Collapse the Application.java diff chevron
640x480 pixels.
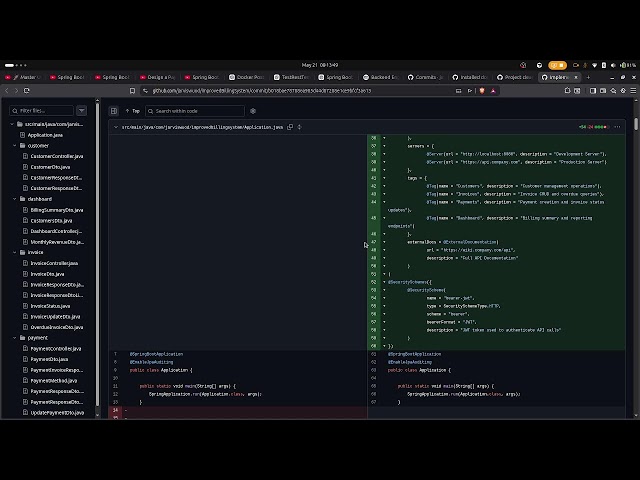pyautogui.click(x=116, y=127)
